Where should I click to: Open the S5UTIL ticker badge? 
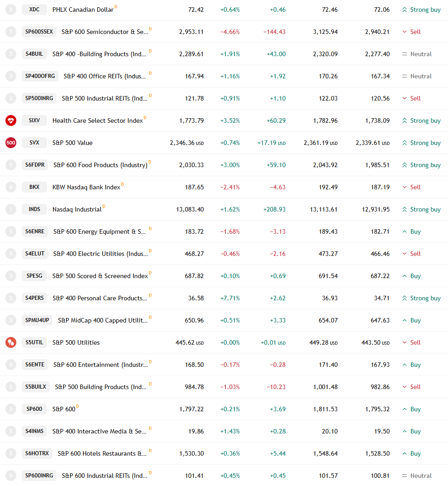tap(34, 342)
